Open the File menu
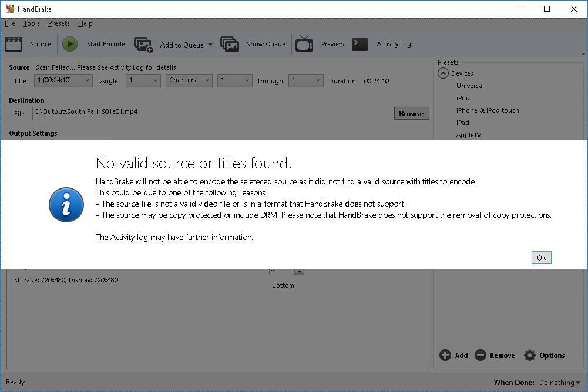The height and width of the screenshot is (392, 588). pyautogui.click(x=10, y=23)
